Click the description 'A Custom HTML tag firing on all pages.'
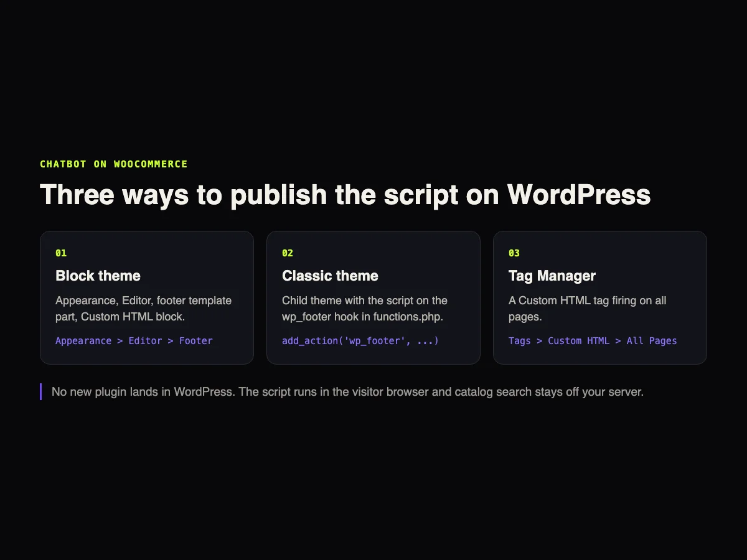The height and width of the screenshot is (560, 747). click(588, 309)
